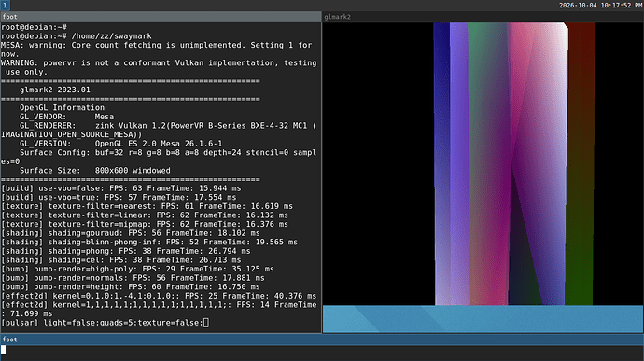Click the 'WARNING: powervr is not conformant' line
The height and width of the screenshot is (361, 644).
(159, 67)
